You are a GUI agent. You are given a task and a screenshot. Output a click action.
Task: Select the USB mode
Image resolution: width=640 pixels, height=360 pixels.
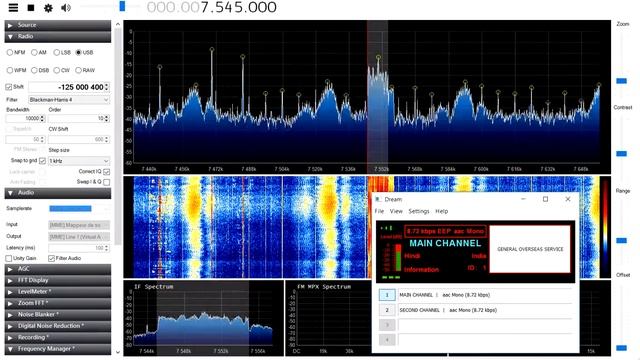coord(79,52)
